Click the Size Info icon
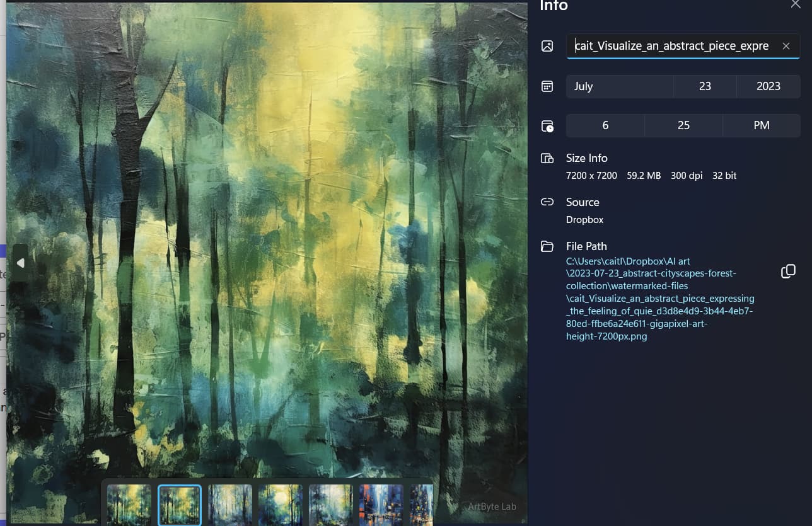Image resolution: width=812 pixels, height=526 pixels. (547, 158)
